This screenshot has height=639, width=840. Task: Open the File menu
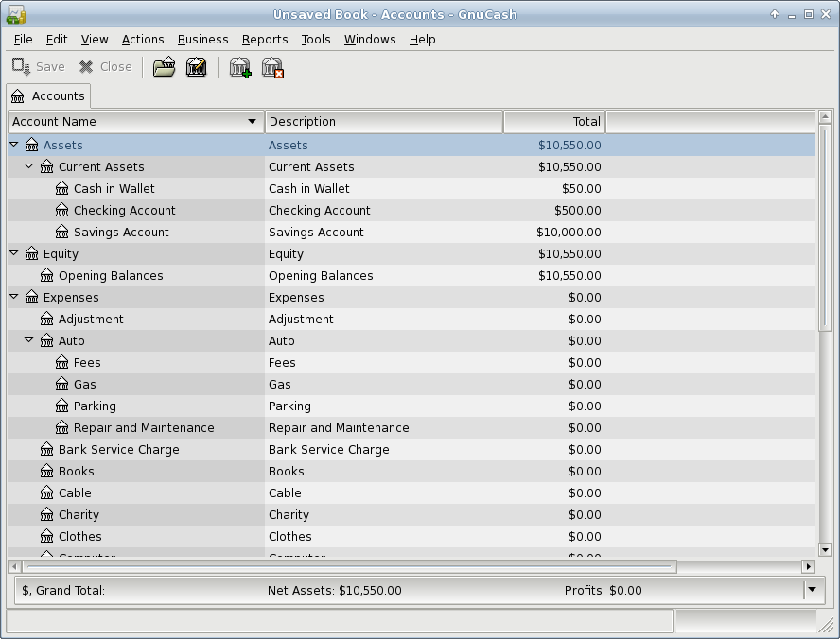(x=23, y=40)
